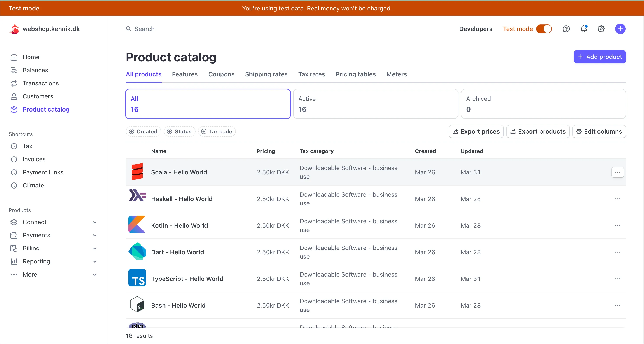Screen dimensions: 644x344
Task: Click the purple plus create button
Action: [x=620, y=29]
